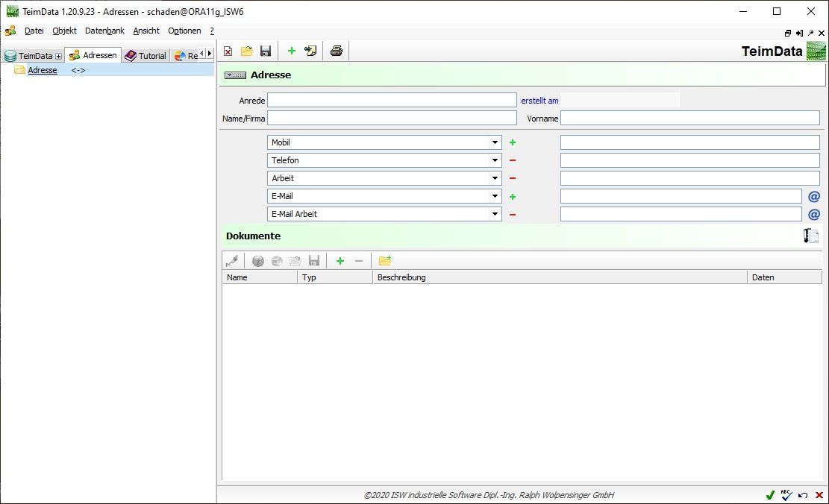Click the green checkmark icon in status bar
The image size is (829, 504).
(x=770, y=495)
